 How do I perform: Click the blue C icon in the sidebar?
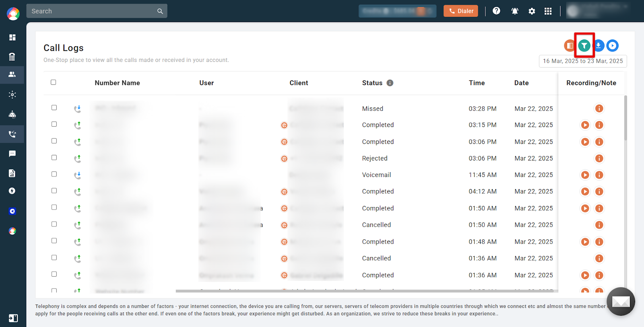click(x=12, y=211)
